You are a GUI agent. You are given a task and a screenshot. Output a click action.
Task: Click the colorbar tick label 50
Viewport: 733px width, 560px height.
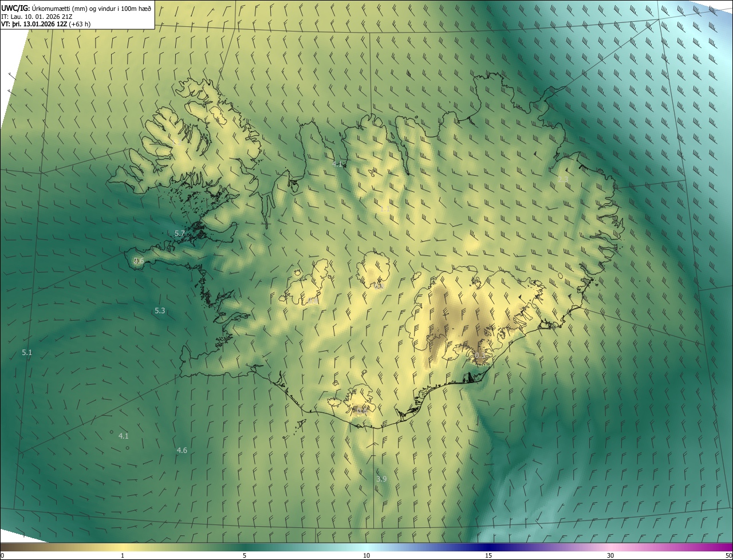coord(728,555)
